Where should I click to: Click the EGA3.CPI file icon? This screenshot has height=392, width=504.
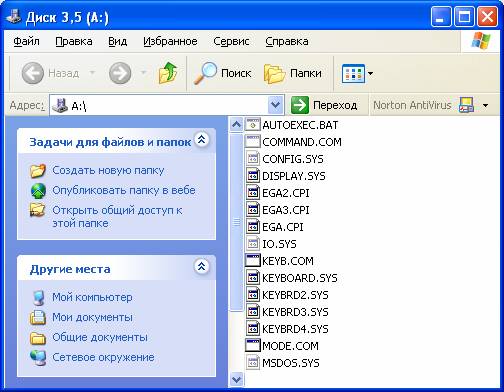click(252, 210)
